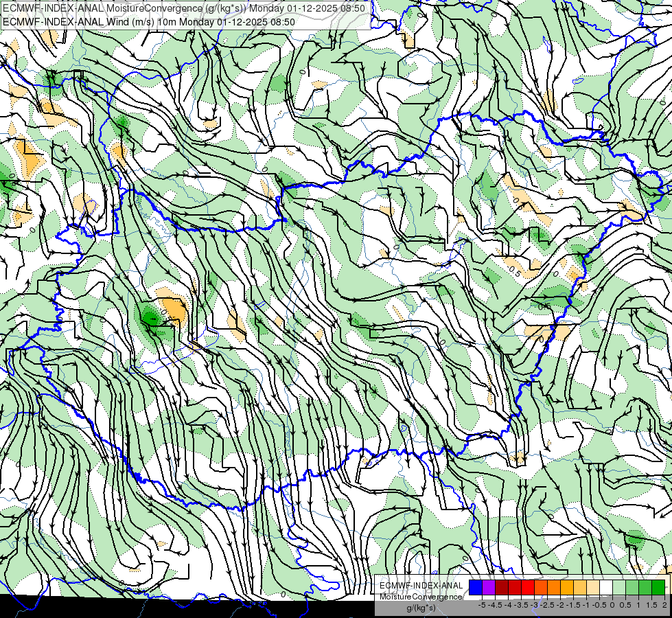Click the -3 tick label on the legend

[x=534, y=605]
